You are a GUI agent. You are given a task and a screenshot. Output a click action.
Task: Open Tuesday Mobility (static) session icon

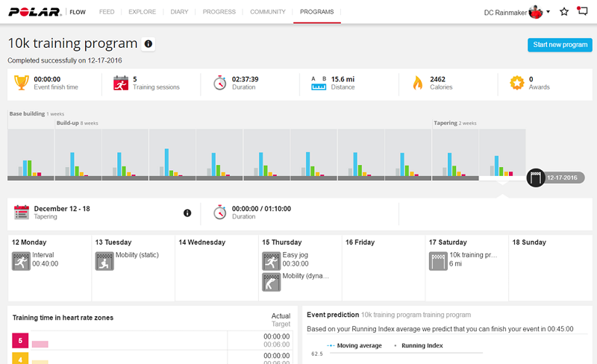pos(104,261)
